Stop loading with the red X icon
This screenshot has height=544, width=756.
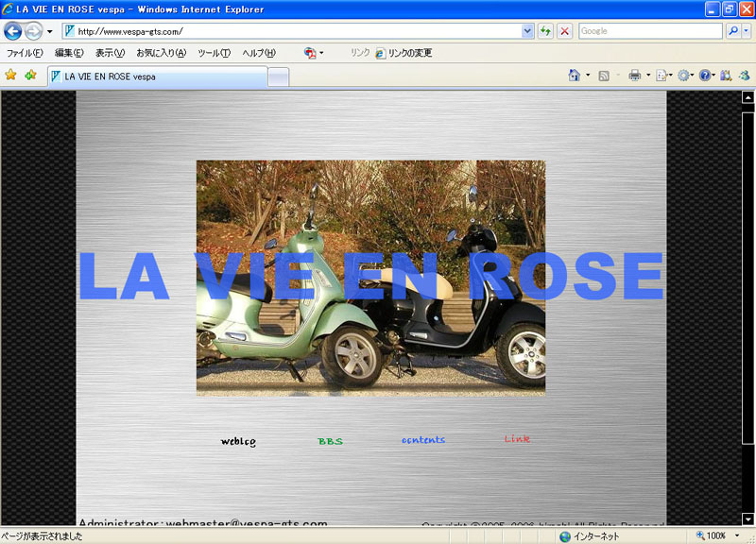564,31
